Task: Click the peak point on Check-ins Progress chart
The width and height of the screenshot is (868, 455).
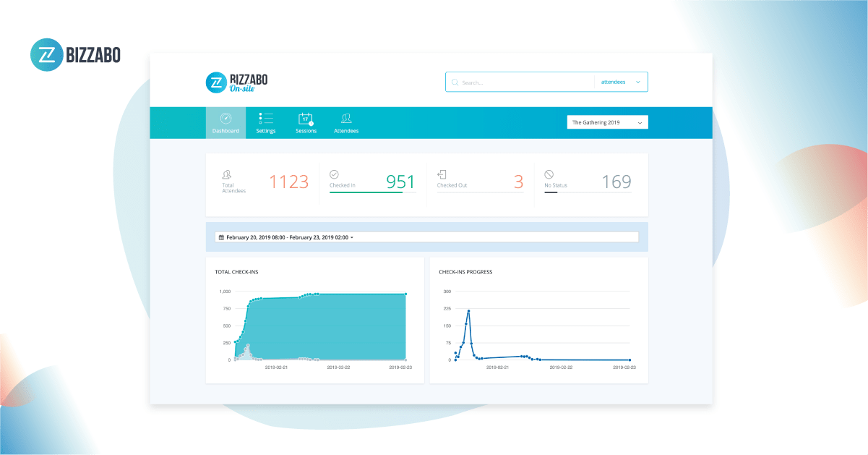Action: coord(468,311)
